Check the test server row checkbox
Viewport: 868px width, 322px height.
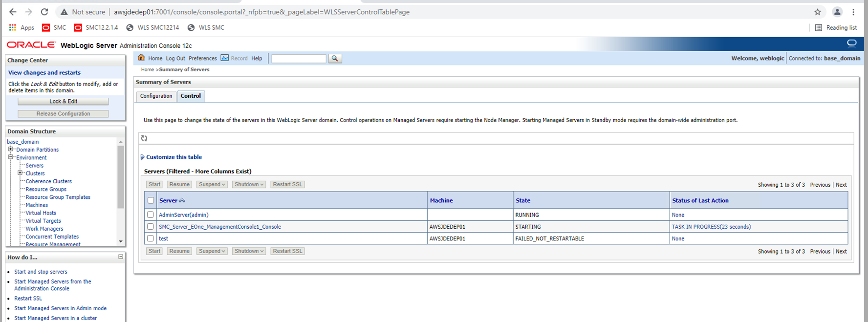151,238
